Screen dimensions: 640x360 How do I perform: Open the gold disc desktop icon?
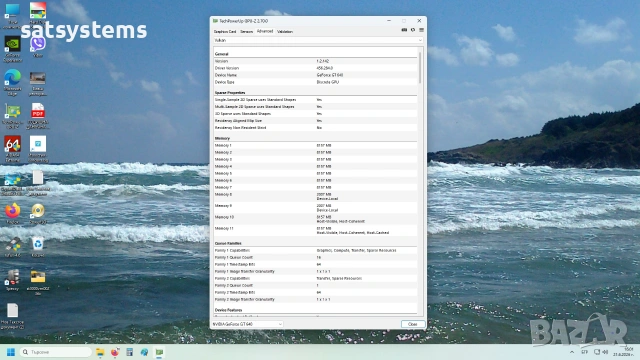[38, 213]
